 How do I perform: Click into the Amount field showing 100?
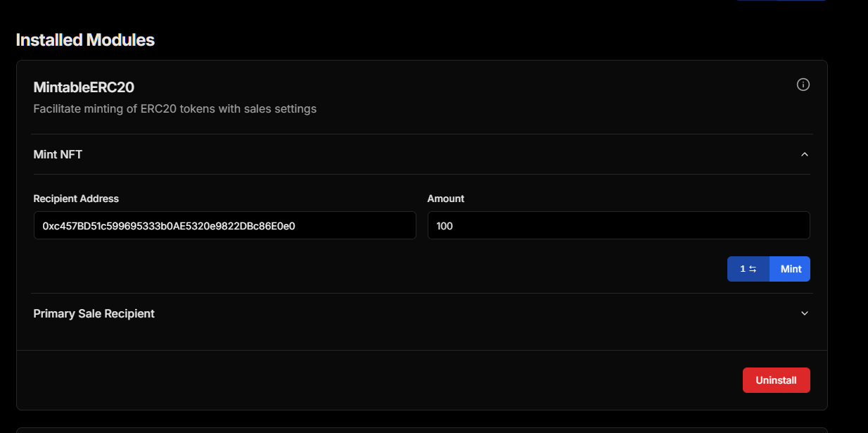tap(618, 225)
